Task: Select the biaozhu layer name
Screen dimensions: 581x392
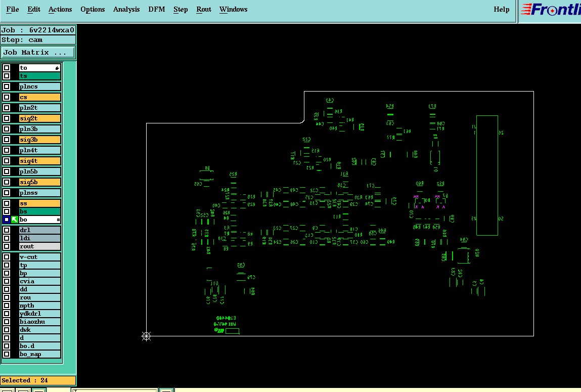Action: pyautogui.click(x=39, y=322)
